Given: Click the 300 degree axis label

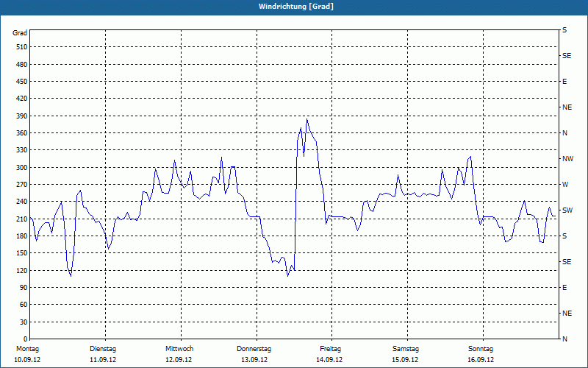Looking at the screenshot, I should click(x=22, y=168).
